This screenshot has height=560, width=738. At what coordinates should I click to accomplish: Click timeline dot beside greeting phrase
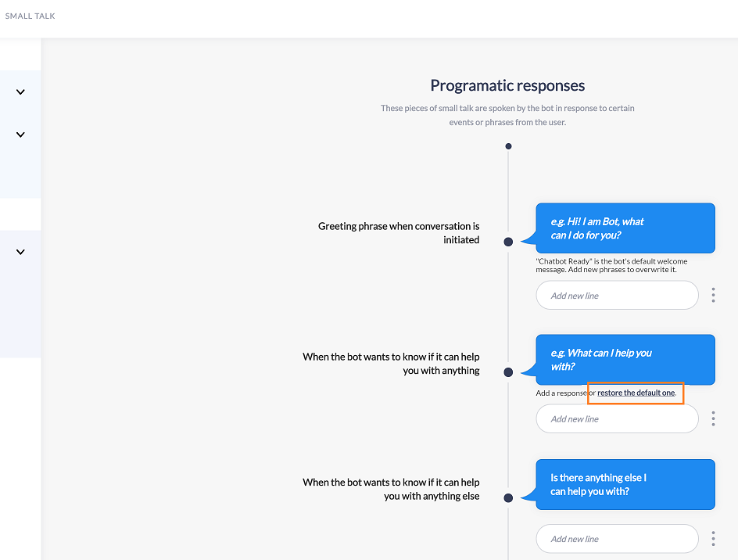tap(508, 242)
